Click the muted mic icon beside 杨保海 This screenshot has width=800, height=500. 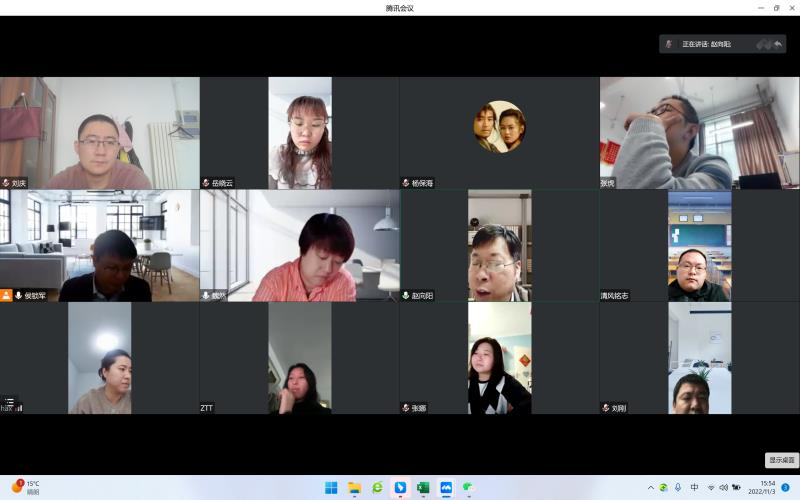point(406,183)
